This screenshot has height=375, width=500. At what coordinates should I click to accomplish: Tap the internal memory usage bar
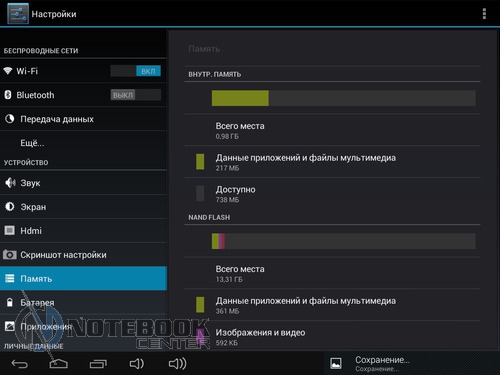click(344, 98)
